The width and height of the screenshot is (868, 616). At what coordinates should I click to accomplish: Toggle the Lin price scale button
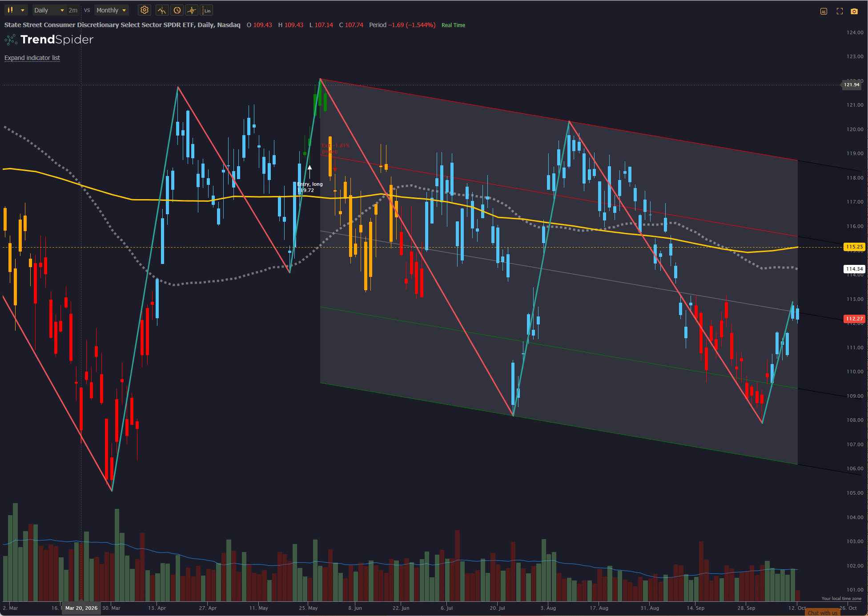pyautogui.click(x=207, y=10)
